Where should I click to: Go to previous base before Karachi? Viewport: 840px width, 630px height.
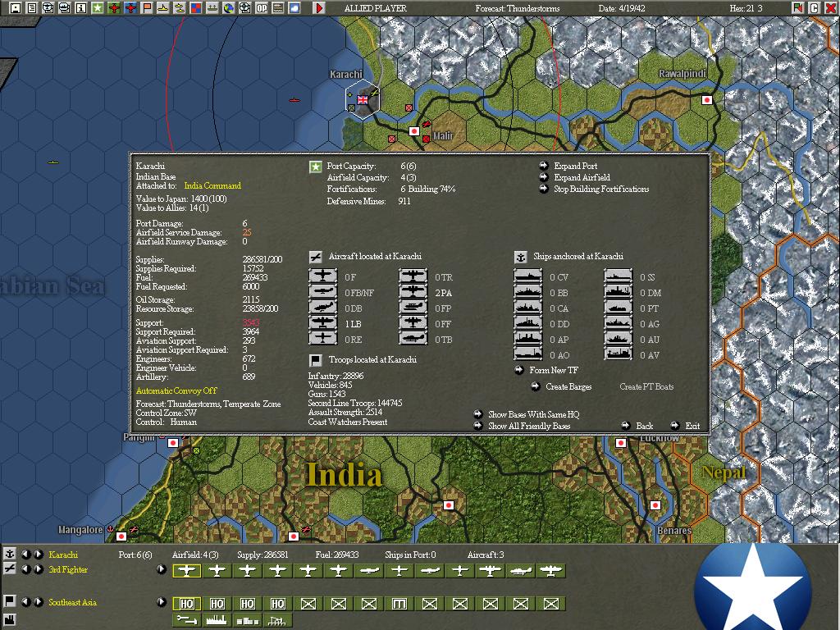point(25,554)
